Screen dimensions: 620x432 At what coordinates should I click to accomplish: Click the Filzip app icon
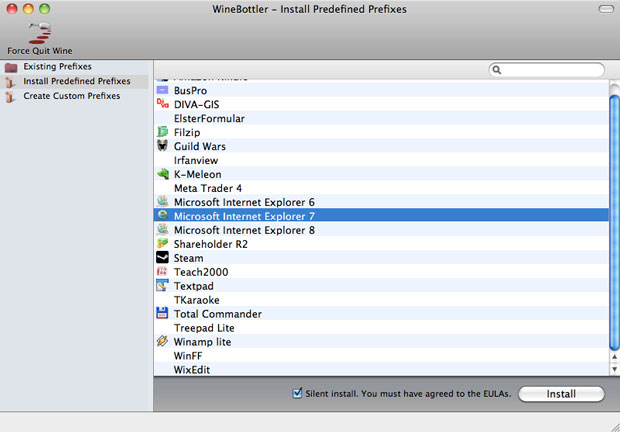(x=163, y=132)
